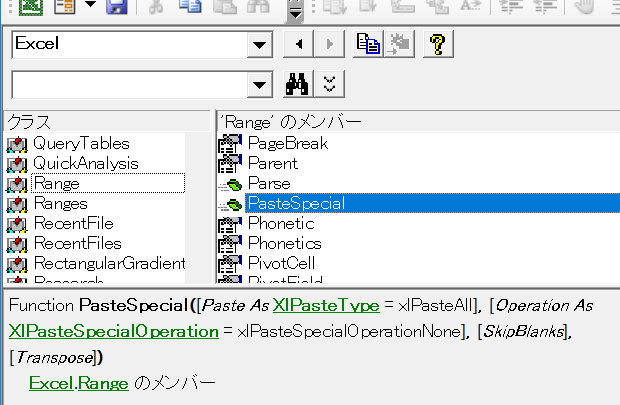Viewport: 620px width, 405px height.
Task: Select the Phonetic member
Action: click(x=281, y=223)
